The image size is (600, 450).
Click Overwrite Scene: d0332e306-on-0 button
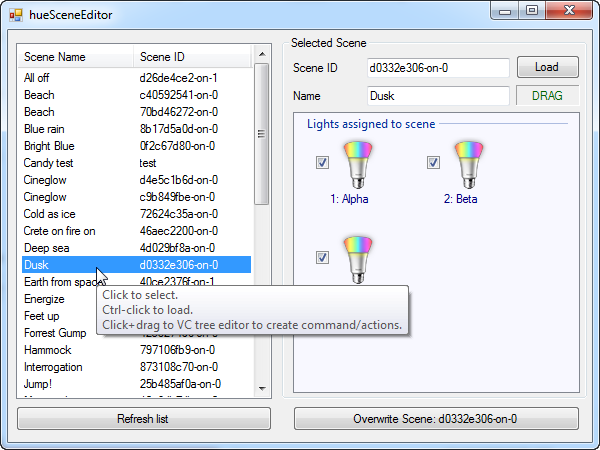tap(436, 419)
